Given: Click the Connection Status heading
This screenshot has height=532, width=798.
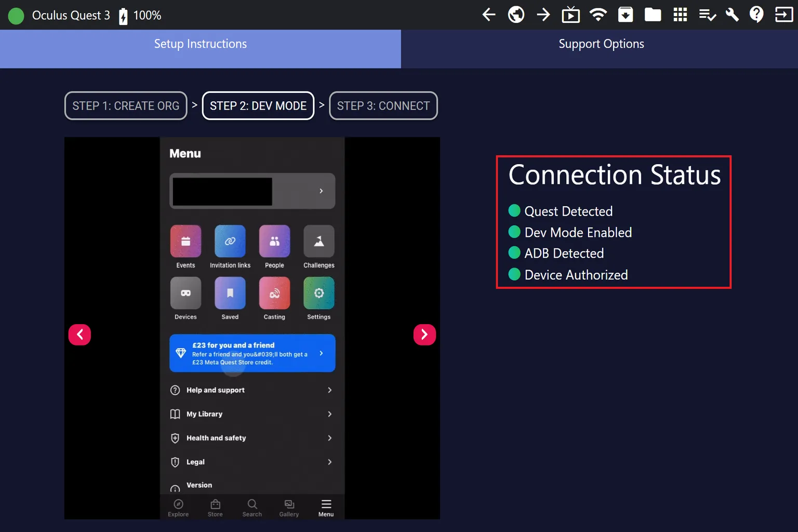Looking at the screenshot, I should 615,175.
